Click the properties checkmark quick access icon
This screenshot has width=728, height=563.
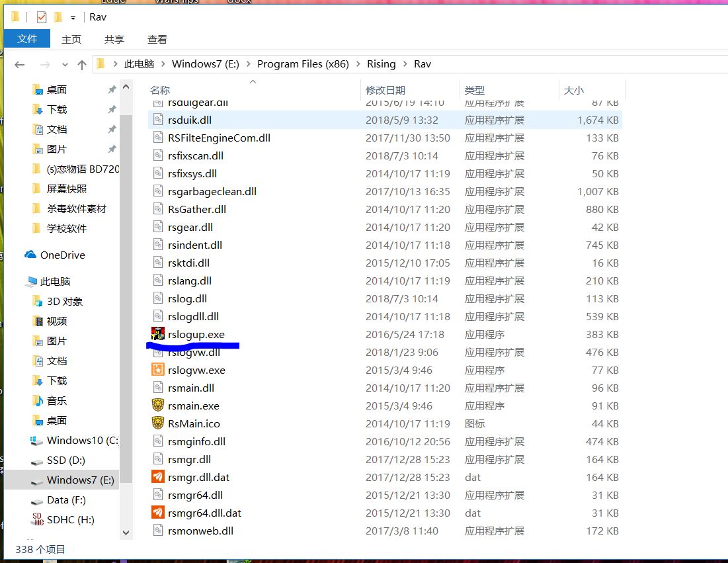pyautogui.click(x=41, y=17)
